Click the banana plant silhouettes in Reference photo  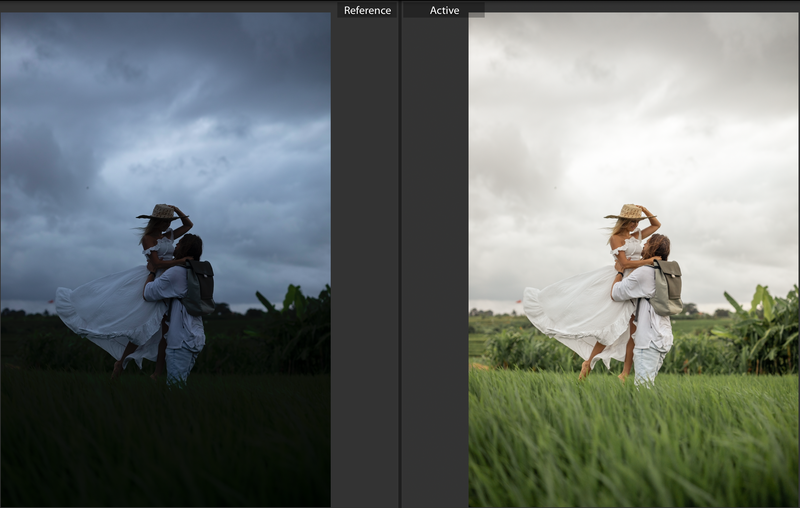295,315
